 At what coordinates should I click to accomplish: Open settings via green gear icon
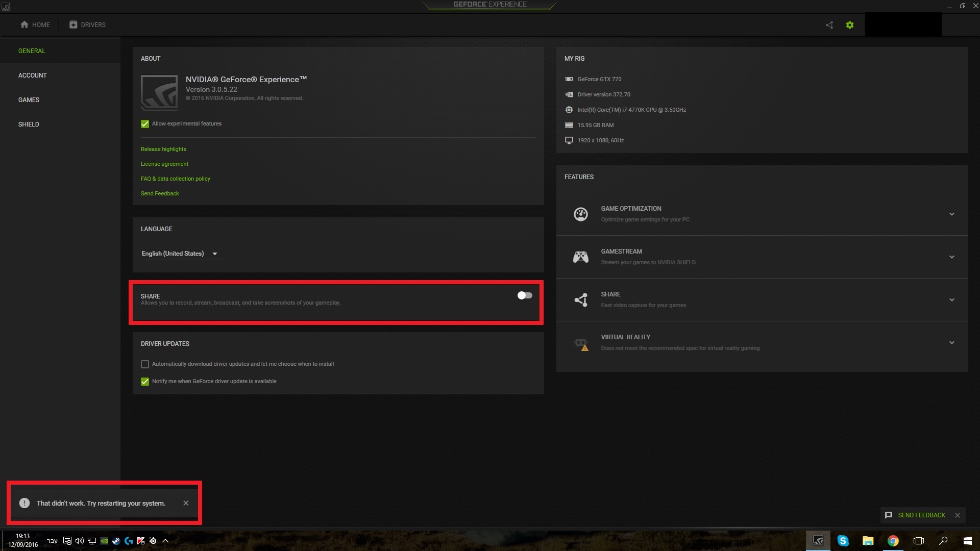850,25
